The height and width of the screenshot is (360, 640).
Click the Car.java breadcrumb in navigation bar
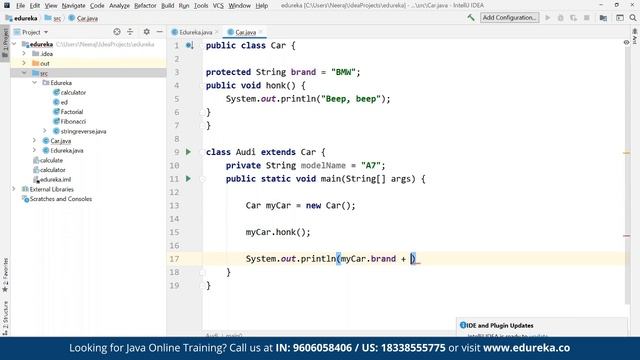pyautogui.click(x=83, y=18)
